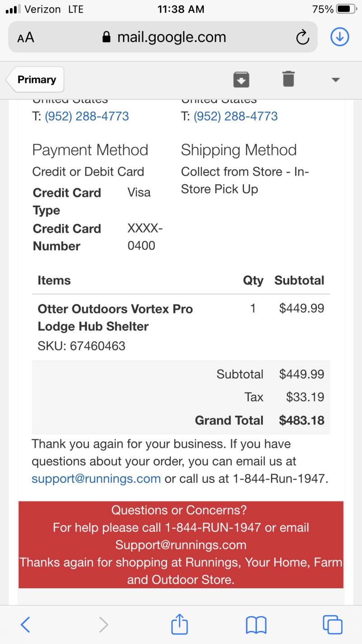The image size is (362, 644).
Task: Tap the lock icon beside mail.google.com
Action: click(107, 37)
